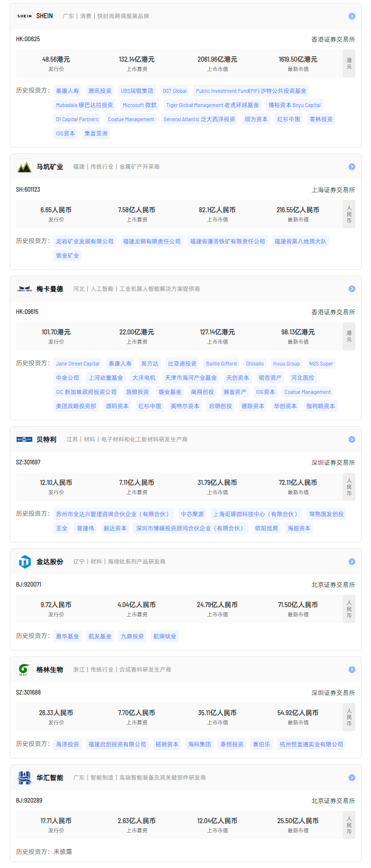Viewport: 371px width, 868px height.
Task: Toggle 格林生物 currency 人民币 switch
Action: coord(349,717)
